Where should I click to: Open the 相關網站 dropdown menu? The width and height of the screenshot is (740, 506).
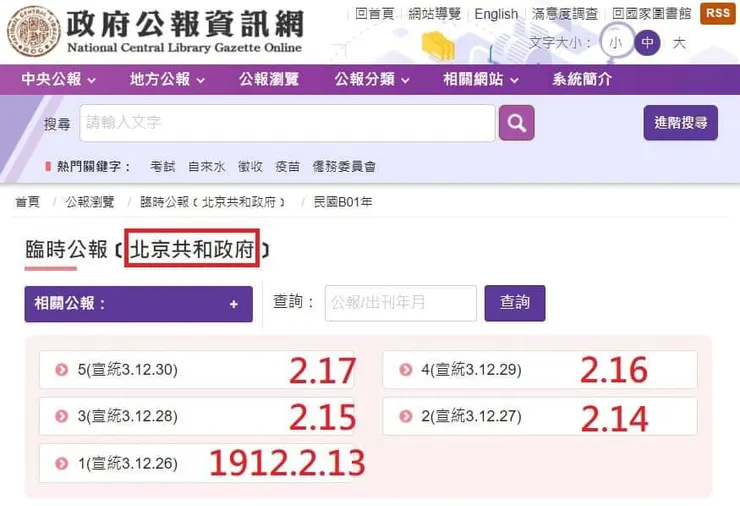pos(480,79)
